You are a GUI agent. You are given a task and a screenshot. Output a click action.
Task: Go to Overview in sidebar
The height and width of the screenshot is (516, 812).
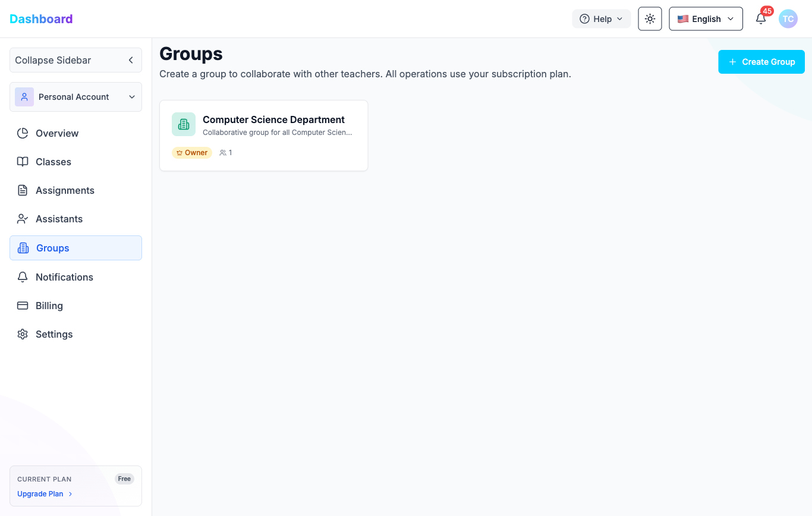[57, 133]
